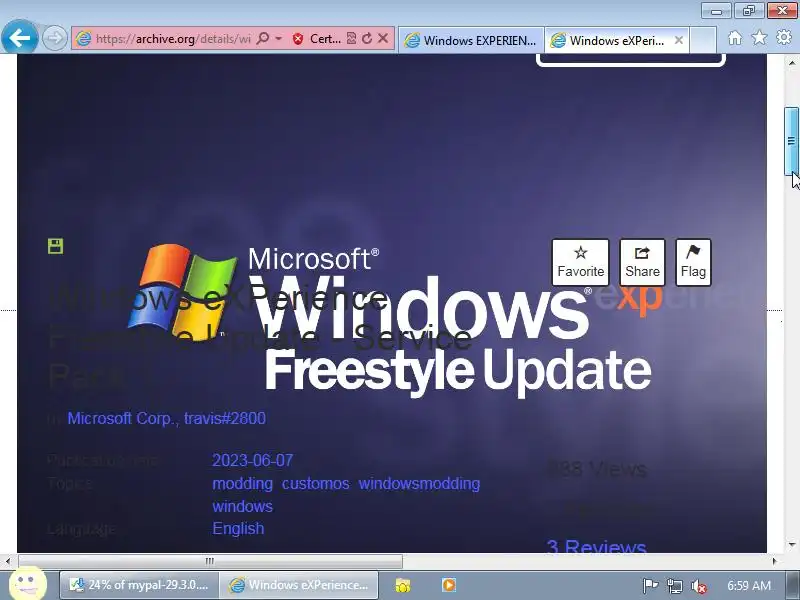Click the archive.org URL address field
Screen dimensions: 800x600
pos(173,39)
